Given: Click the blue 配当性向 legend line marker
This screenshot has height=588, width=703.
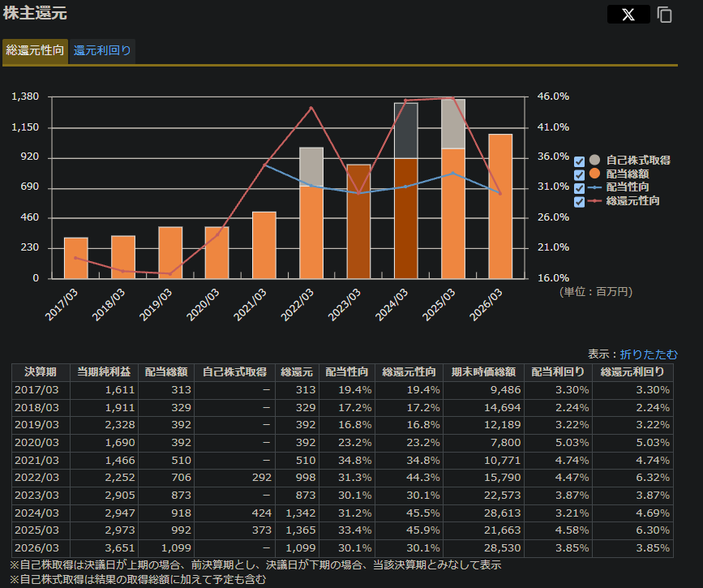Looking at the screenshot, I should coord(594,187).
